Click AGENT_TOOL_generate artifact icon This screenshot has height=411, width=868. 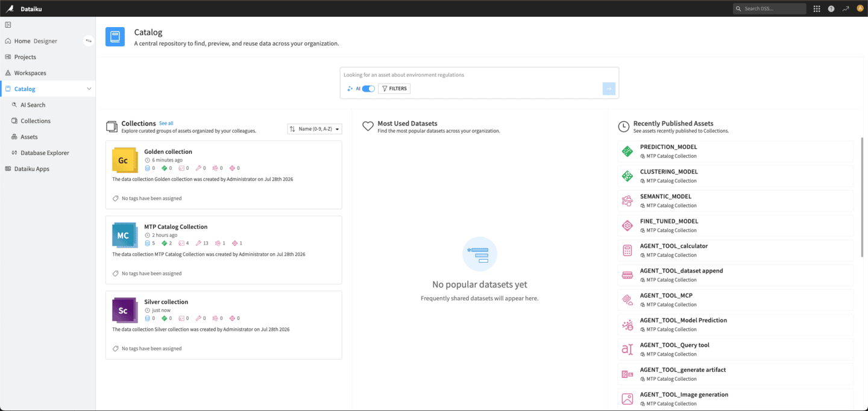point(627,374)
